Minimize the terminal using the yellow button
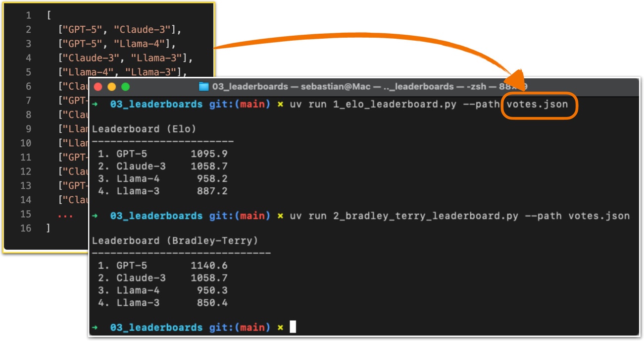 click(x=112, y=87)
